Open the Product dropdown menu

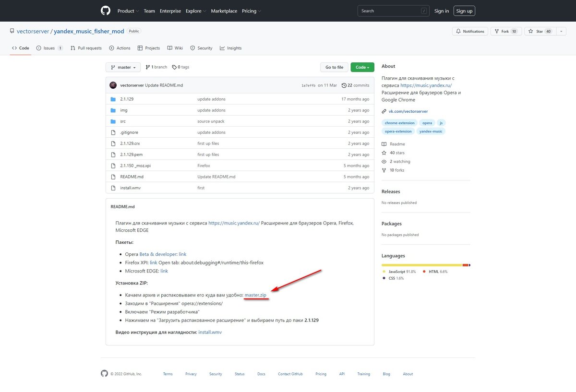pos(128,11)
